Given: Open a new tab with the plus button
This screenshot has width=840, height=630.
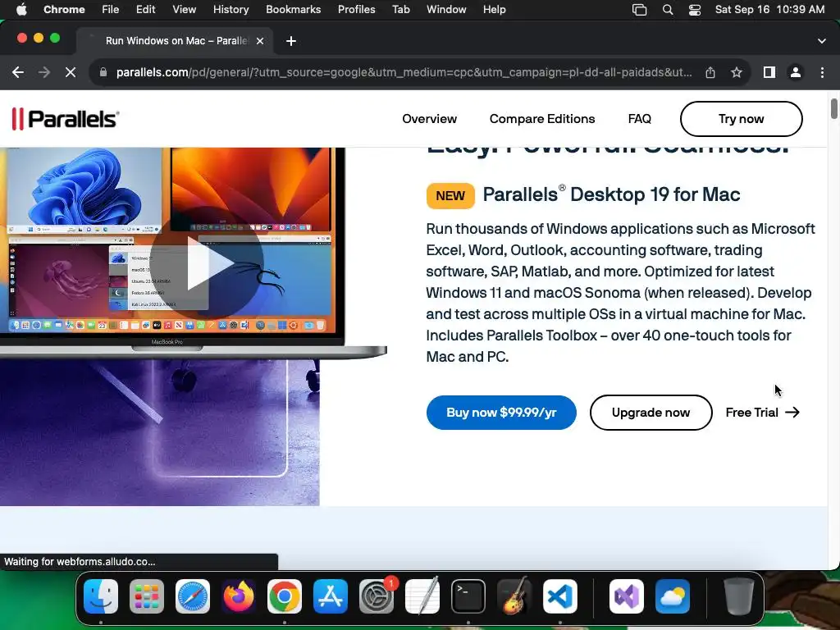Looking at the screenshot, I should 291,41.
